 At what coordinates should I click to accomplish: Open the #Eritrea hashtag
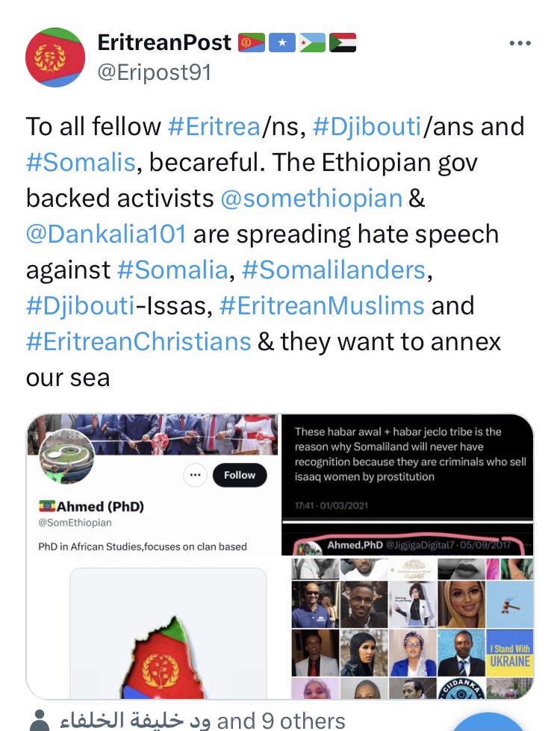(214, 126)
